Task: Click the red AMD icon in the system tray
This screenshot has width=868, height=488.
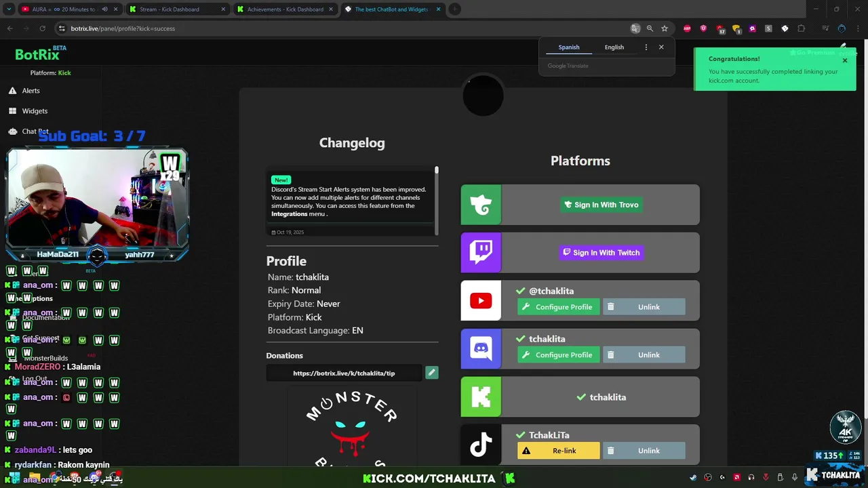Action: tap(736, 477)
